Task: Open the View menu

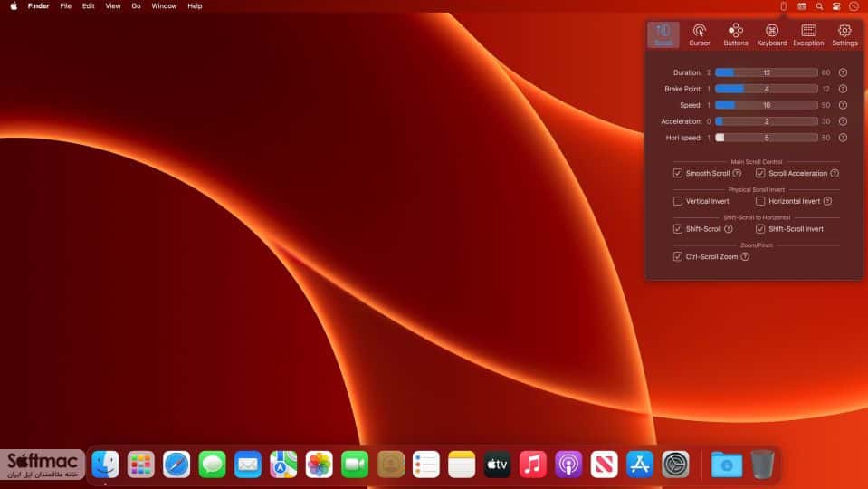Action: 113,6
